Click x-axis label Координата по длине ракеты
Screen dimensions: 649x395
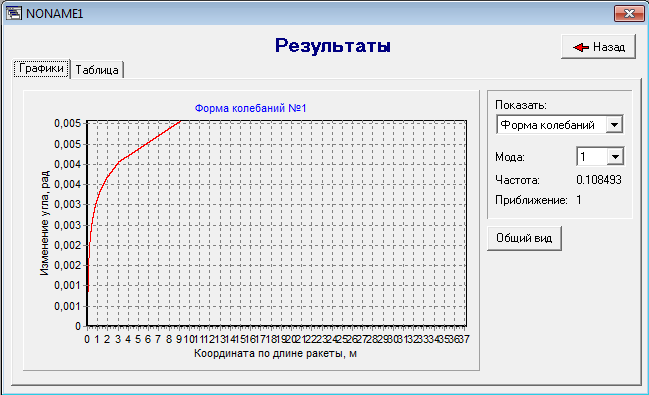coord(275,354)
